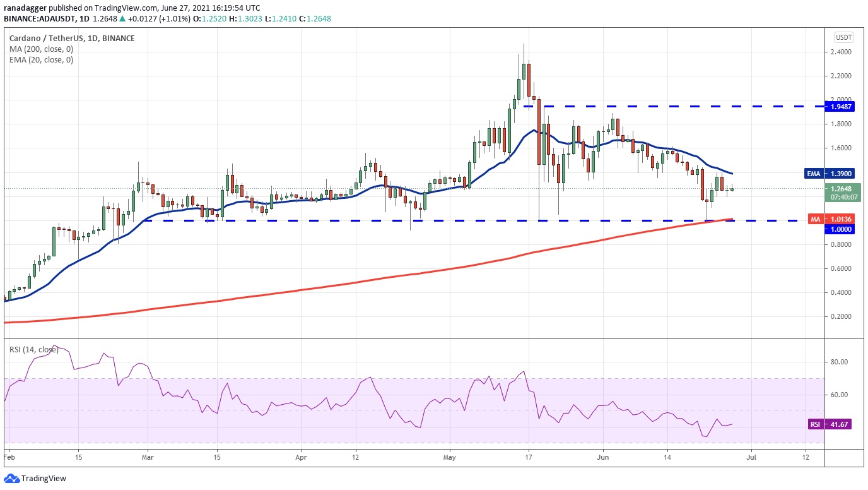Click the Jun label on time axis
Image resolution: width=868 pixels, height=490 pixels.
coord(603,455)
